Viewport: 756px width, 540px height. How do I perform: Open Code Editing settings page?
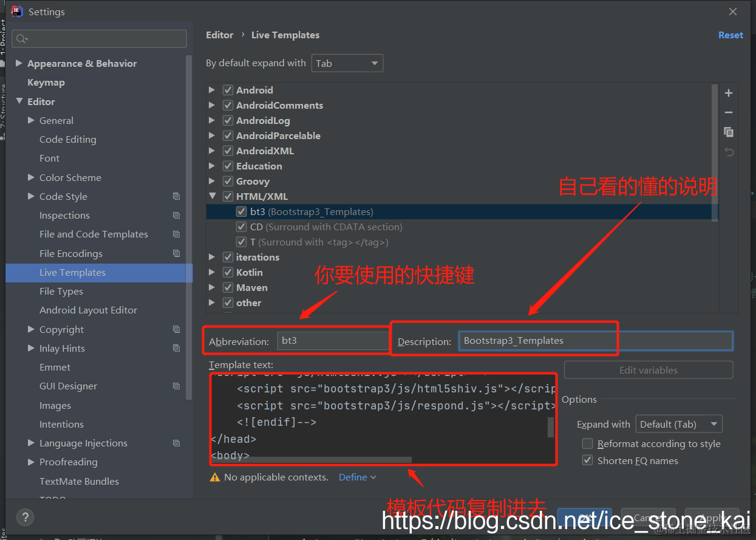[68, 139]
